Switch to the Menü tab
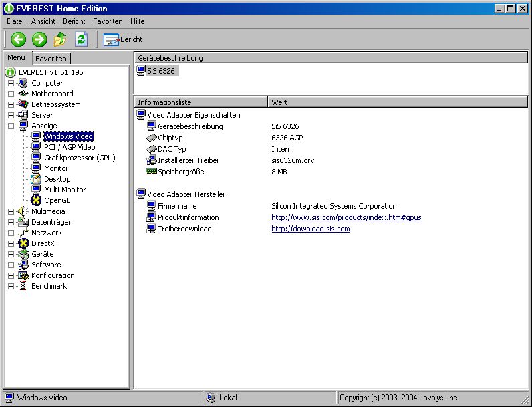The height and width of the screenshot is (407, 532). click(17, 57)
